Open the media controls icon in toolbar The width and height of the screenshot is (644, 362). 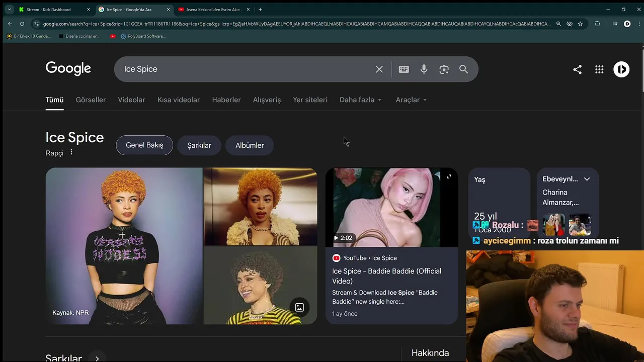click(x=615, y=24)
